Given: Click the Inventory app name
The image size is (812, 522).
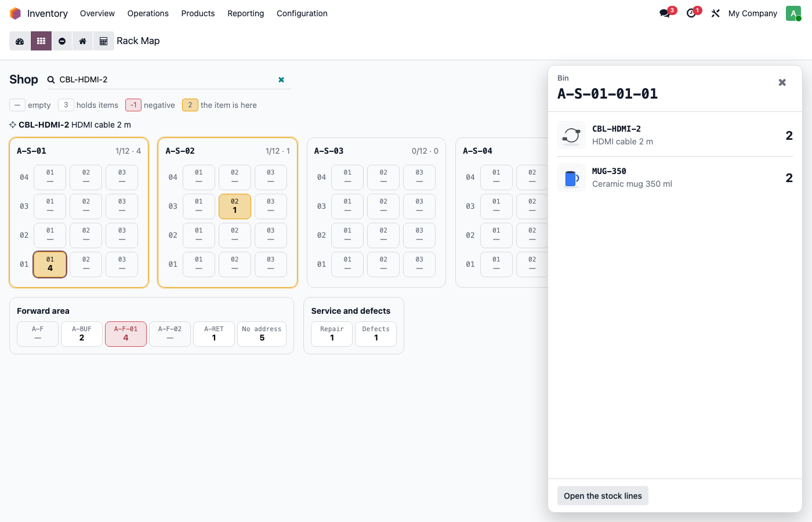Looking at the screenshot, I should point(48,13).
